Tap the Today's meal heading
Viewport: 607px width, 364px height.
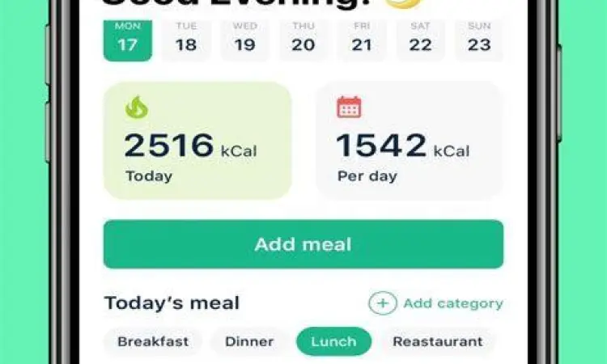tap(172, 303)
